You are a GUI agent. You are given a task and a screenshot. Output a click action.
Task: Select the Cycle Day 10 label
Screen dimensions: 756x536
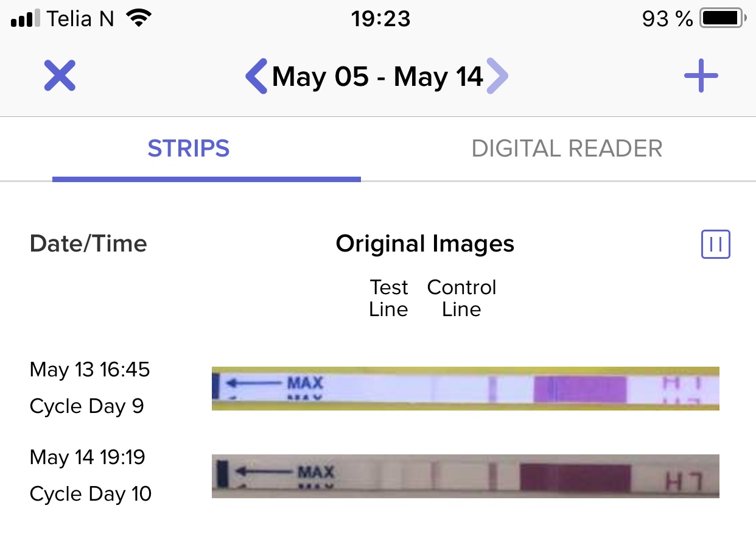point(90,494)
